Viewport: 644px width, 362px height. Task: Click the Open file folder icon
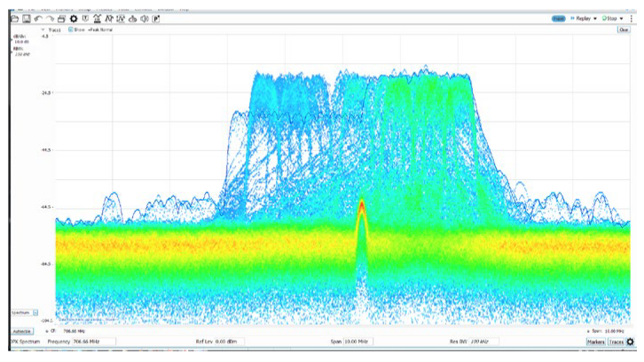pos(14,18)
